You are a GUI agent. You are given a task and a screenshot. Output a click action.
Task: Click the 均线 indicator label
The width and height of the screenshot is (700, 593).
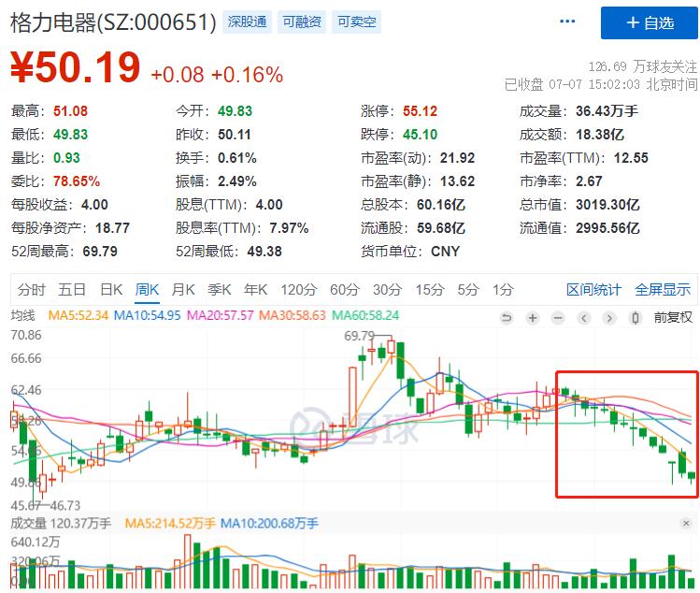point(22,315)
